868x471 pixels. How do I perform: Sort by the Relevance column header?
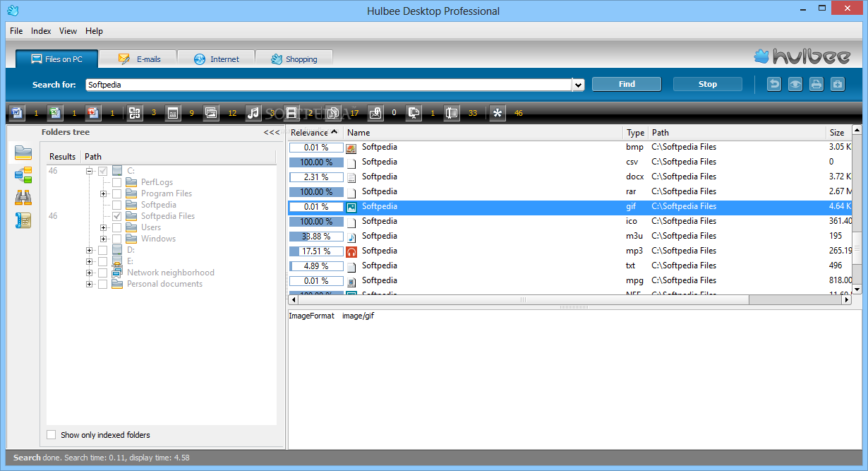(315, 133)
